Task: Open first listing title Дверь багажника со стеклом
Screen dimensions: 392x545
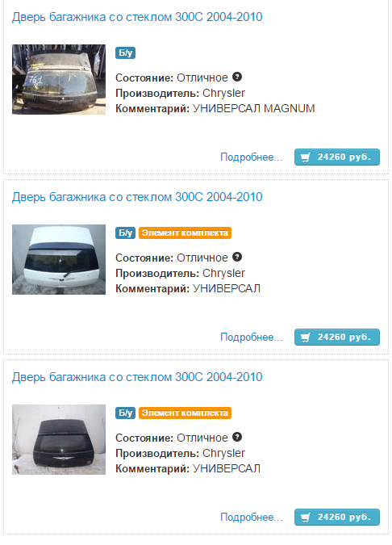Action: click(137, 17)
